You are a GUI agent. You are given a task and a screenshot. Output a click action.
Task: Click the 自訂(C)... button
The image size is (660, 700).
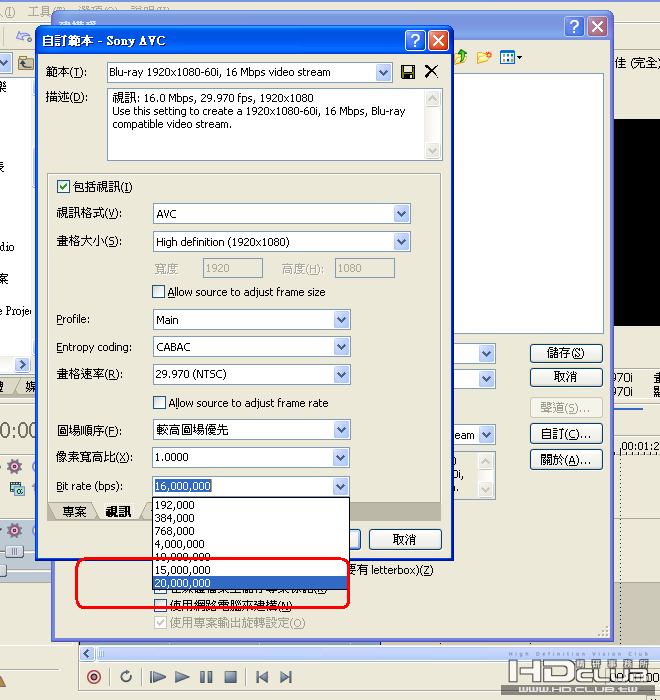(x=566, y=434)
